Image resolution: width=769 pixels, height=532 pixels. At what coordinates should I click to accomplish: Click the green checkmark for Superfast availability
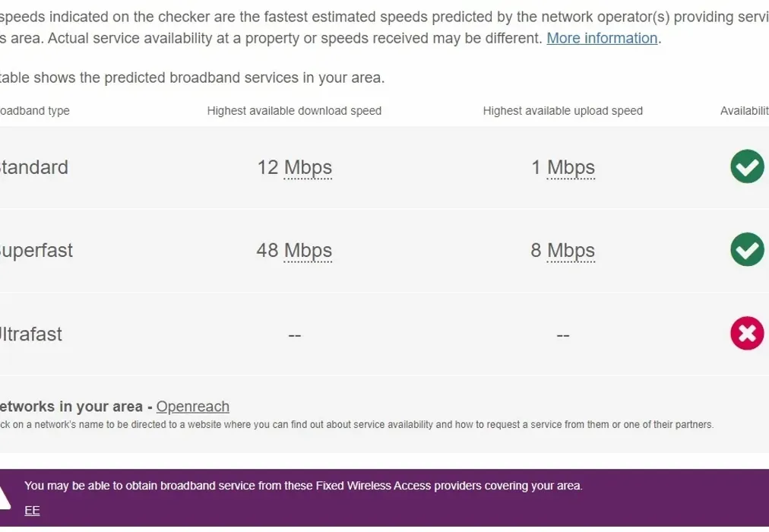click(747, 249)
